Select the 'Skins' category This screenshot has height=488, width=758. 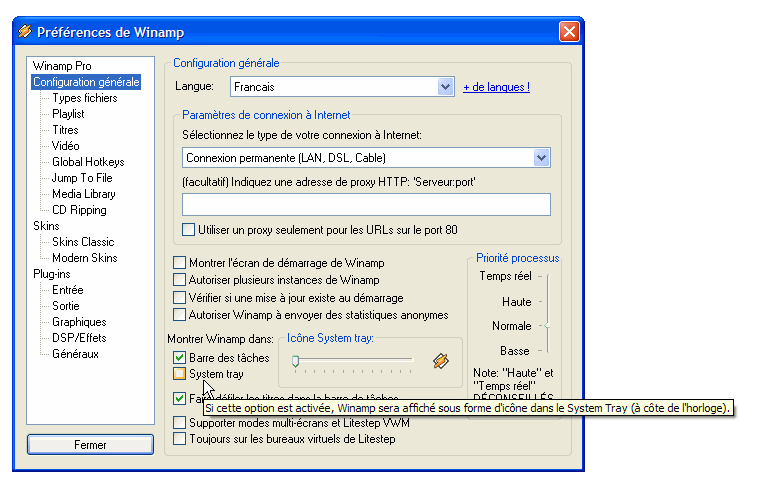pyautogui.click(x=46, y=225)
